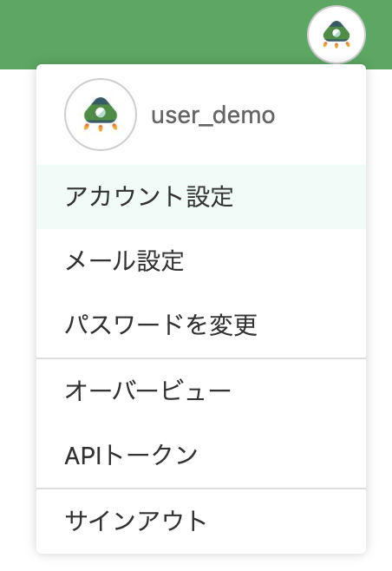Click the user_demo username text

pyautogui.click(x=213, y=115)
